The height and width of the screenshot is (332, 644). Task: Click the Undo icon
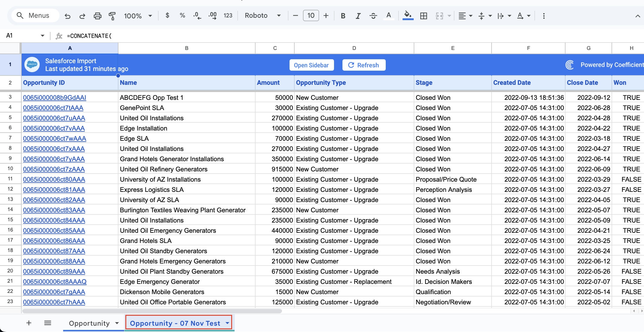(x=67, y=16)
